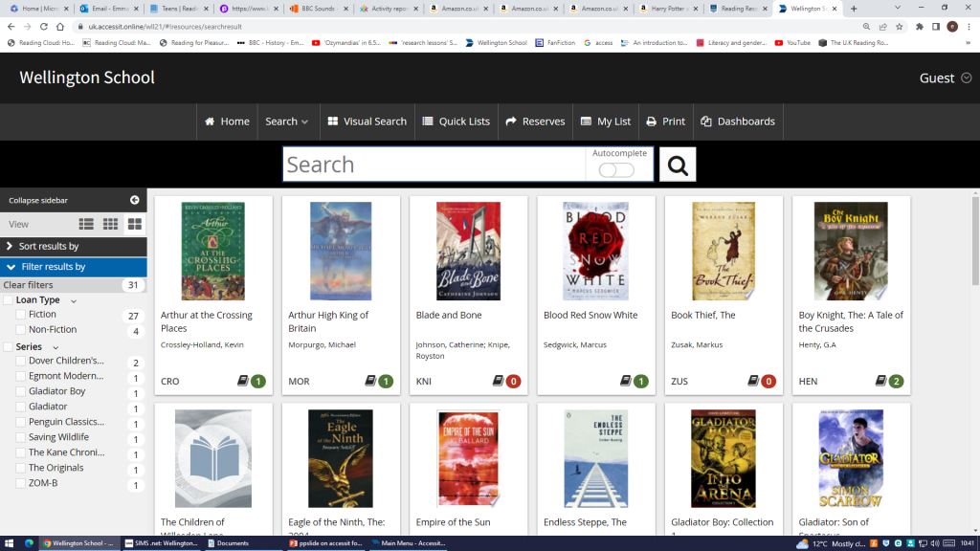Open Chrome profile avatar
The image size is (980, 551).
pyautogui.click(x=952, y=27)
